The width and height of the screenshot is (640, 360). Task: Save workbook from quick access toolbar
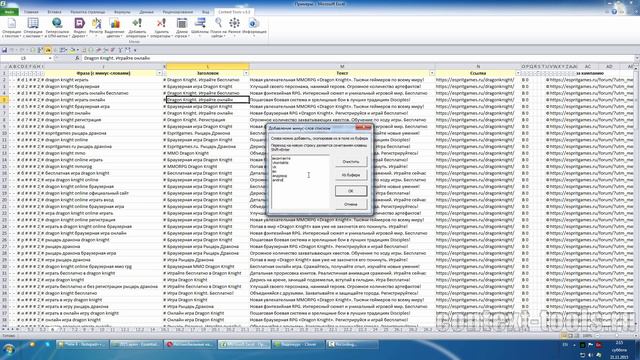pos(4,50)
